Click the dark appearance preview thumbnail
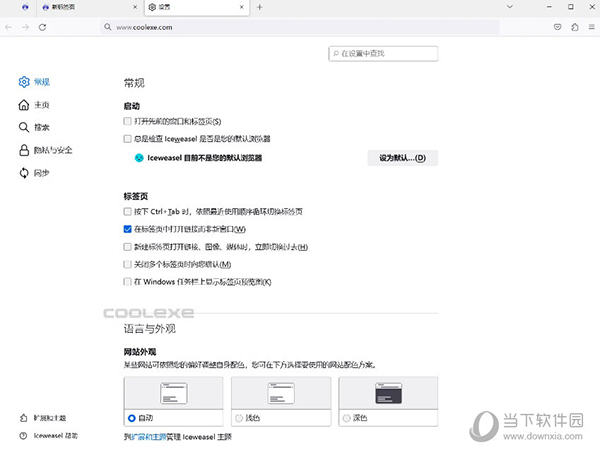The image size is (600, 457). pyautogui.click(x=388, y=393)
